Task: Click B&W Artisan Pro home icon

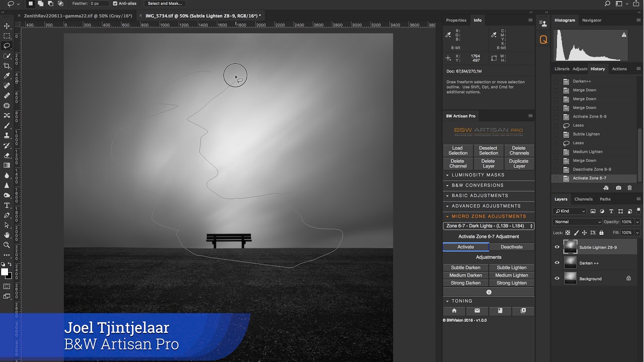Action: tap(454, 311)
